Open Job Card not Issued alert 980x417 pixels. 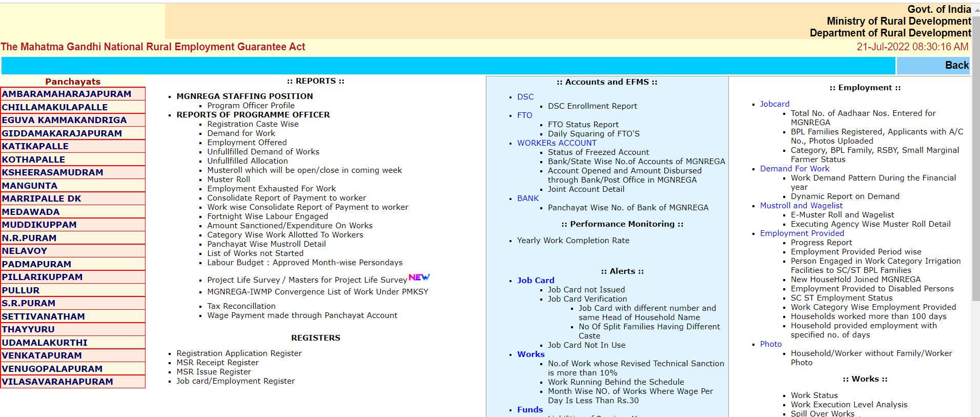pyautogui.click(x=586, y=290)
